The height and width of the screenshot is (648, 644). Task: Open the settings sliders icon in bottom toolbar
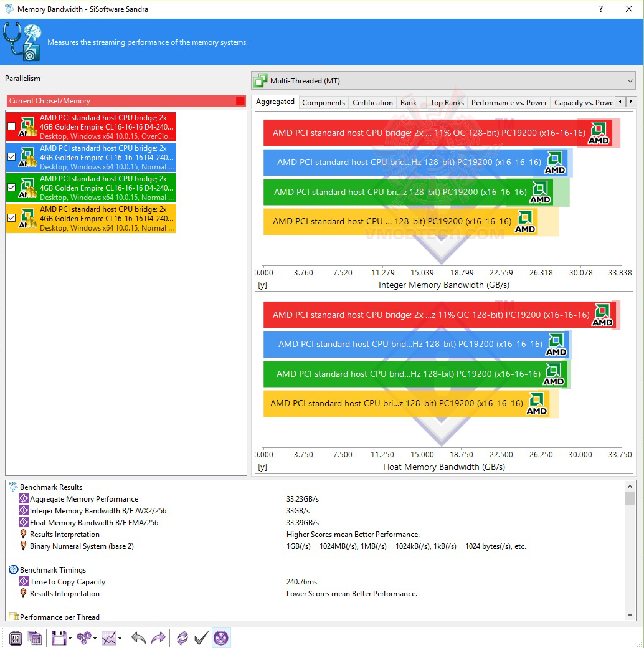tap(16, 638)
